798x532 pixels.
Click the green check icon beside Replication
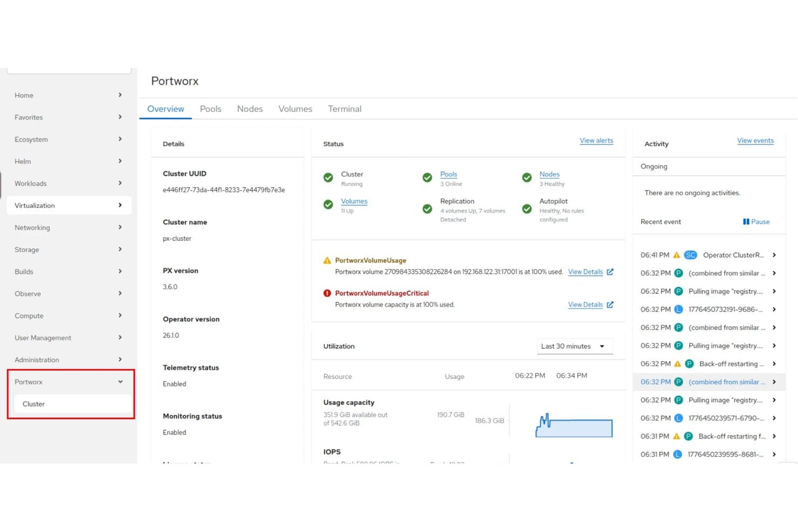(x=427, y=209)
